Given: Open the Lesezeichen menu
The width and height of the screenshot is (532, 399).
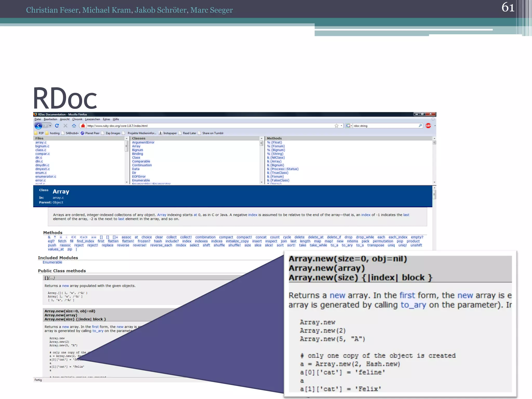Looking at the screenshot, I should (x=92, y=119).
